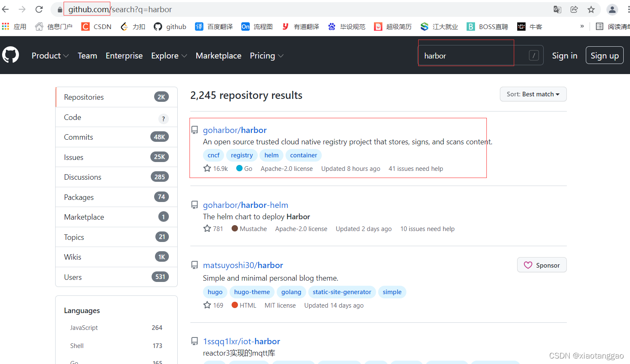Expand the Pricing dropdown menu
Screen dimensions: 630x364
coord(267,56)
